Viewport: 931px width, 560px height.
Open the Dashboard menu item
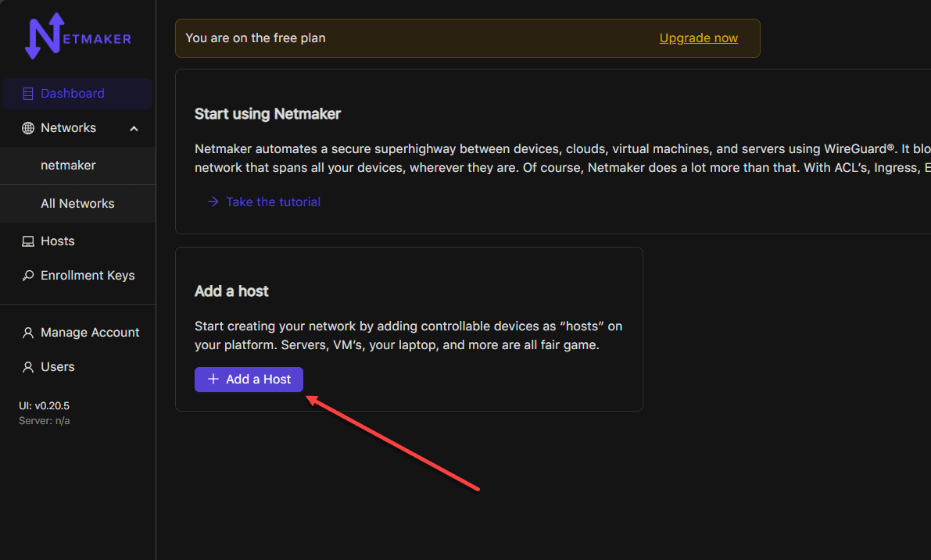click(73, 94)
